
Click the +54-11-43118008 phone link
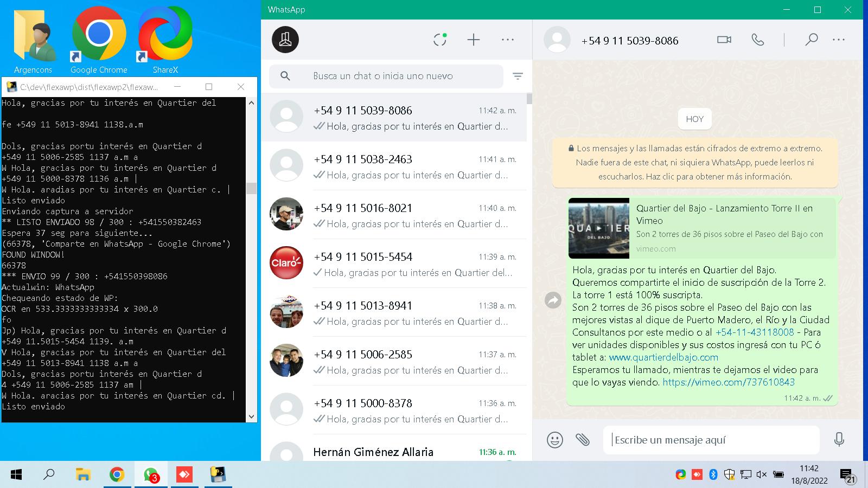point(755,332)
